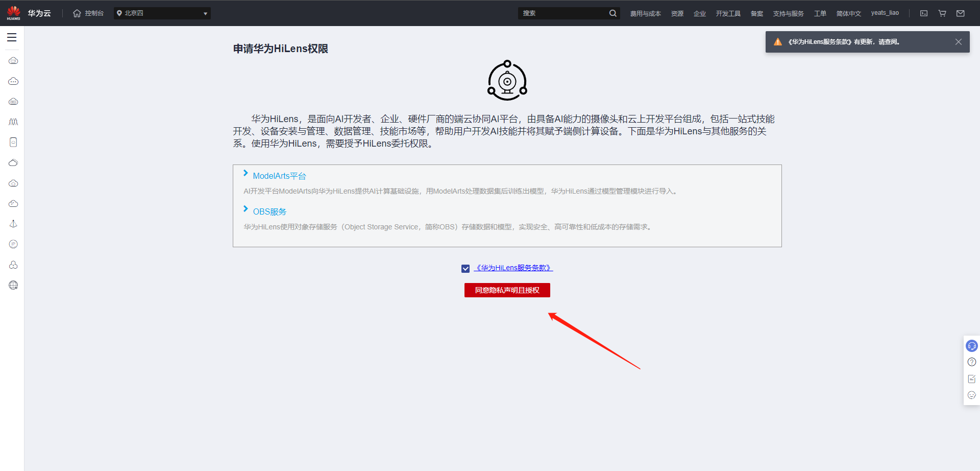The width and height of the screenshot is (980, 471).
Task: Open the 资源 menu
Action: (677, 13)
